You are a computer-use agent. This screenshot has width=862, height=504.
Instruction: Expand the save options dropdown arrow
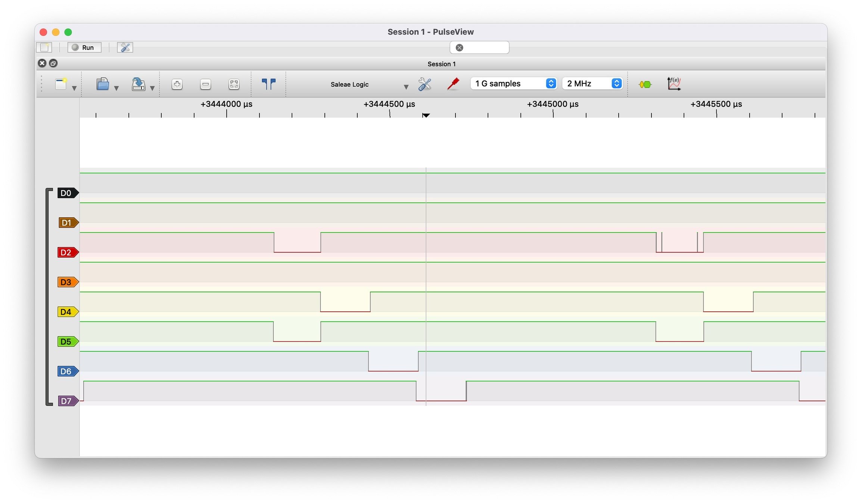(152, 88)
